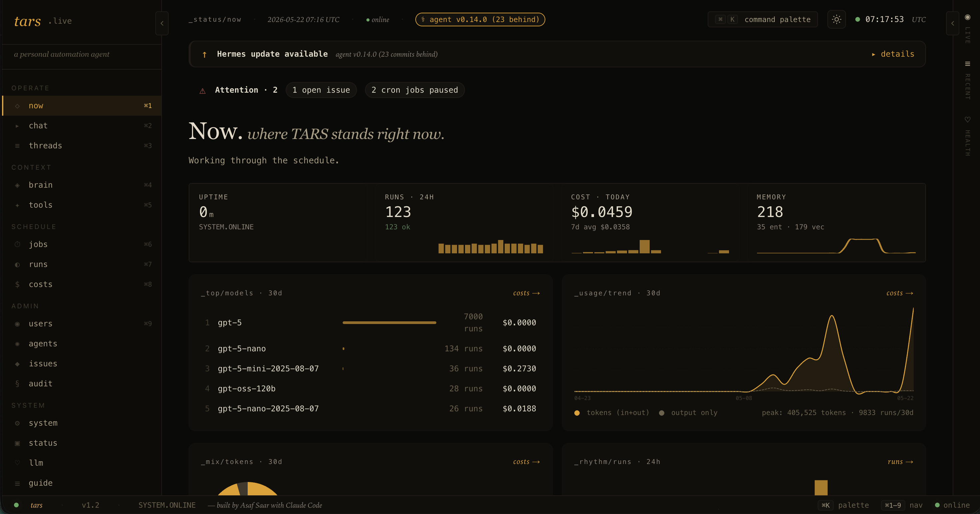Expand the right panel chevron
Screen dimensions: 980x514
pyautogui.click(x=952, y=23)
